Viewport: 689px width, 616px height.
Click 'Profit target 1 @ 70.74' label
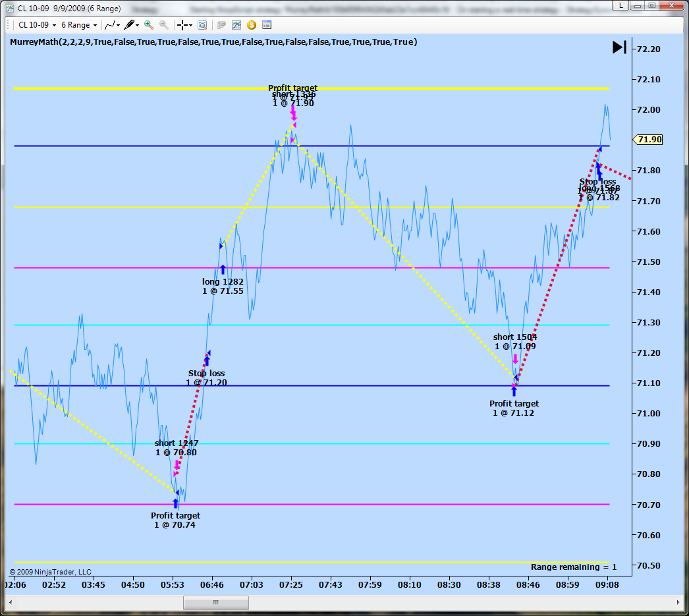click(x=175, y=520)
